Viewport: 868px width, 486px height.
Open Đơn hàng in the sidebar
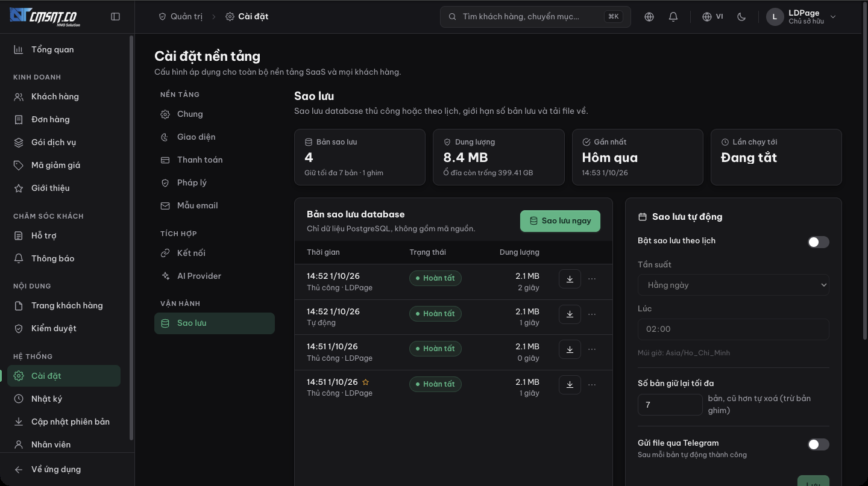64,120
